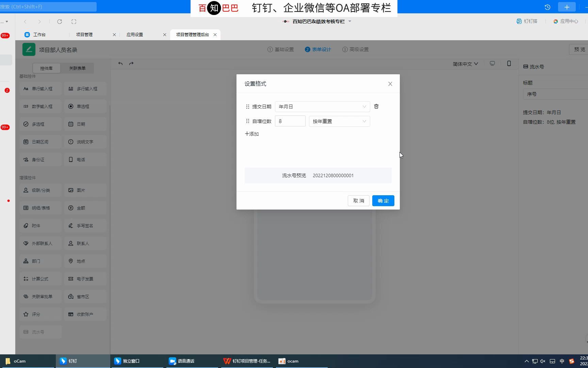
Task: Select the 多选框 control
Action: tap(40, 124)
